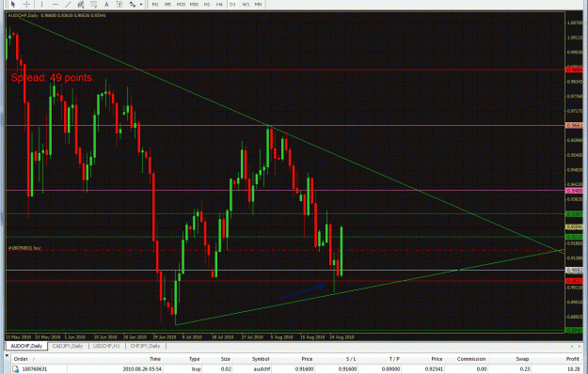Choose the horizontal line drawing tool

[56, 4]
